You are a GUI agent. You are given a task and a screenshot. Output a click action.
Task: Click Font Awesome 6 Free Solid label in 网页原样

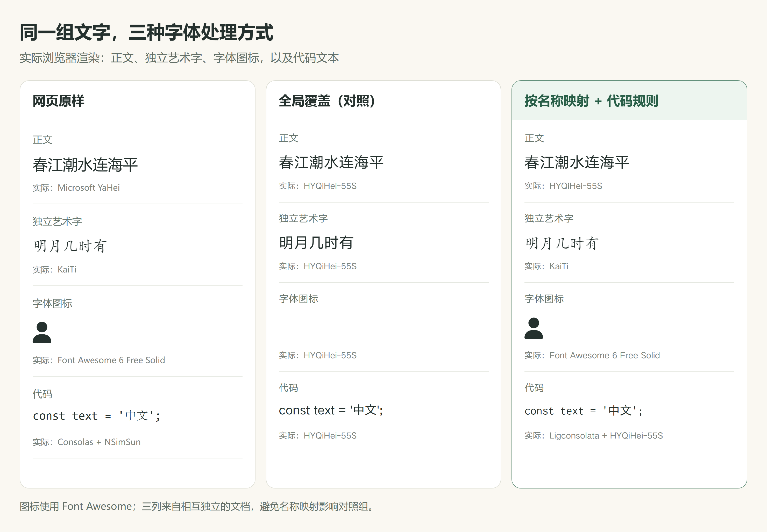(99, 360)
